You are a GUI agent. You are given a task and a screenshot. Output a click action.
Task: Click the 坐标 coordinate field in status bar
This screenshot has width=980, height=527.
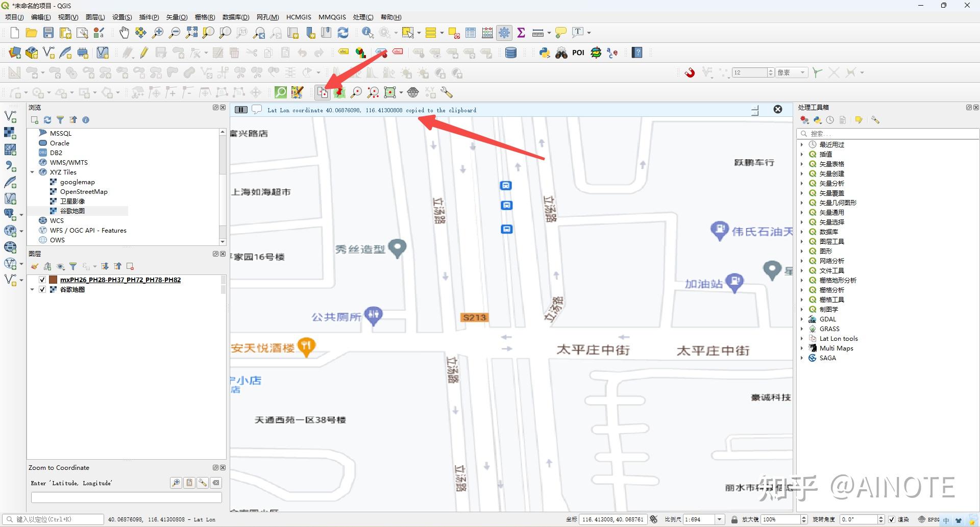[612, 519]
